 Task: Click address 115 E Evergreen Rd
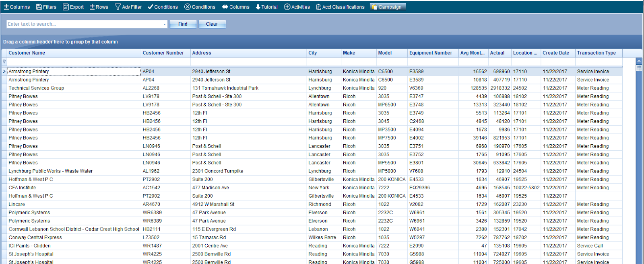click(x=214, y=229)
